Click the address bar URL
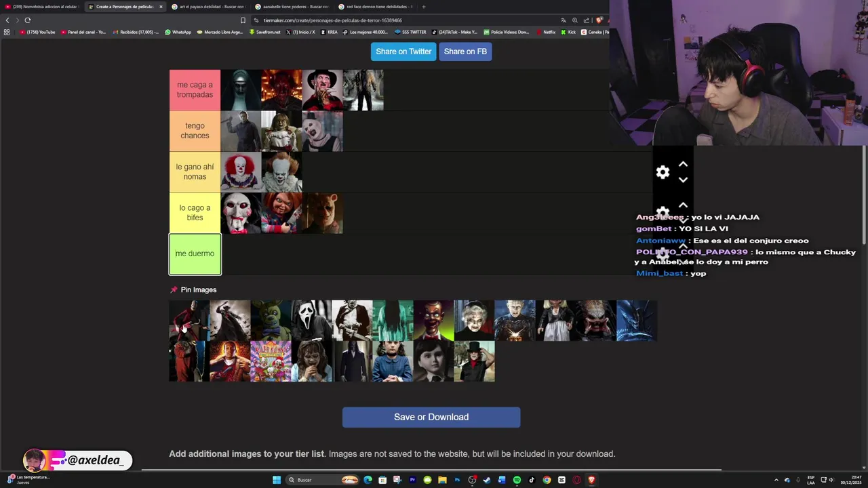This screenshot has height=488, width=868. pos(332,20)
